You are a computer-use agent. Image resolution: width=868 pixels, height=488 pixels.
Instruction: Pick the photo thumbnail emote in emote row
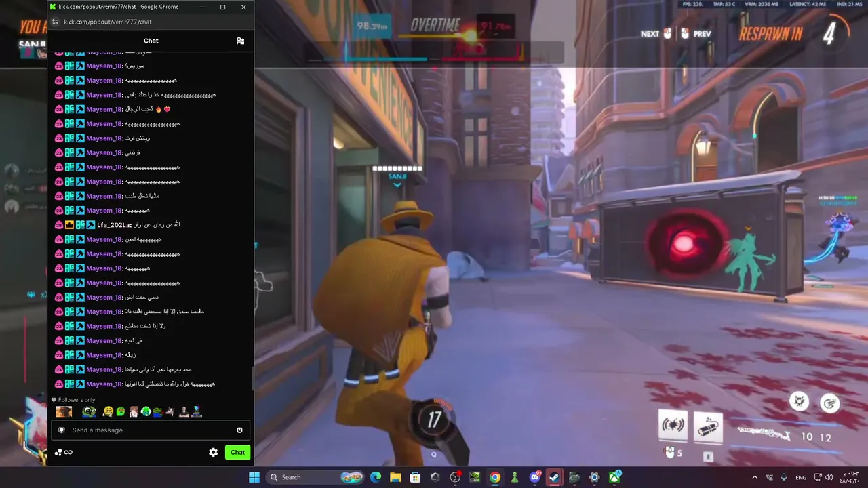coord(64,411)
